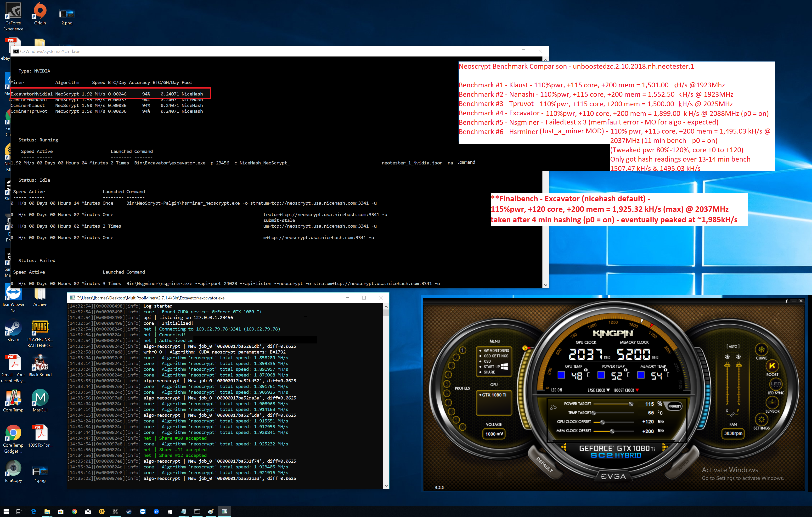Click the DEFAULT button in Precision

tap(545, 464)
